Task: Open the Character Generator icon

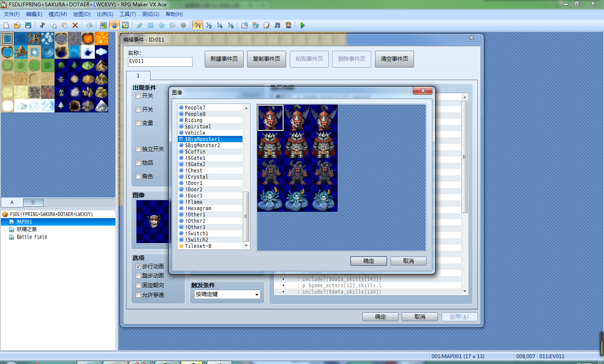Action: (x=288, y=25)
